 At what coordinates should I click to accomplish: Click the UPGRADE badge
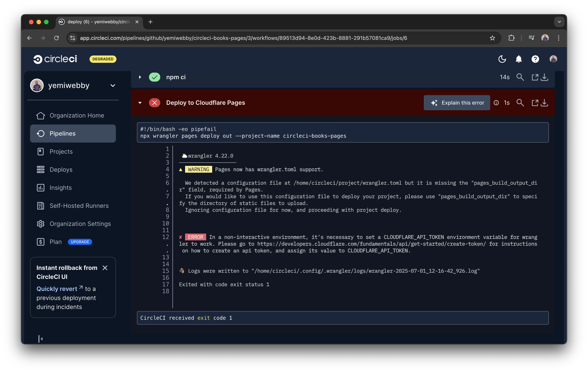[80, 242]
